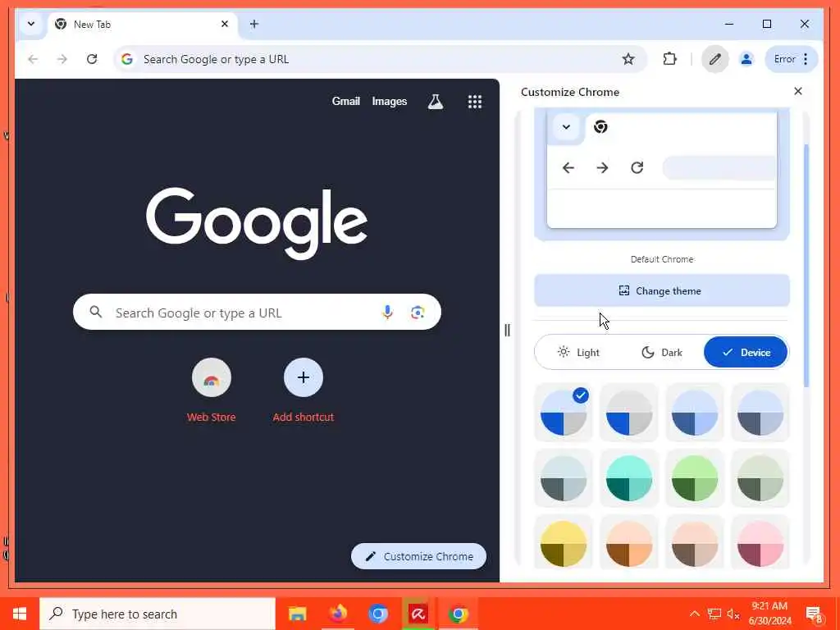This screenshot has width=840, height=630.
Task: Open the Windows Start menu
Action: [x=20, y=614]
